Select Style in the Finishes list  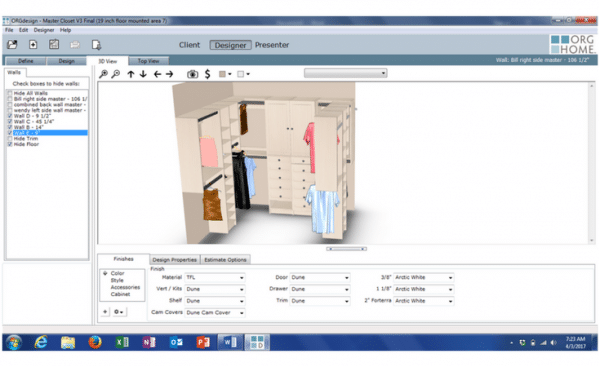pos(117,281)
